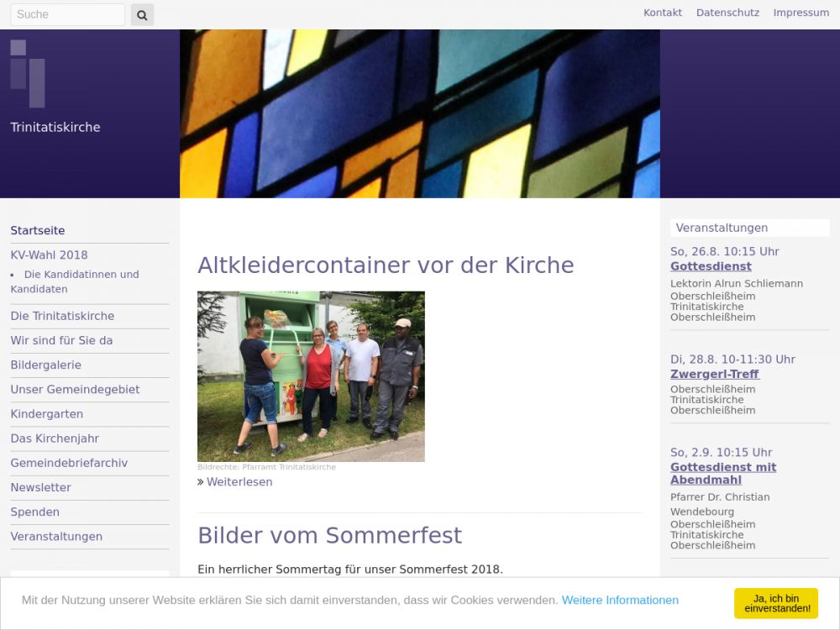The height and width of the screenshot is (630, 840).
Task: Open the 'Bilder vom Sommerfest' headline
Action: point(329,535)
